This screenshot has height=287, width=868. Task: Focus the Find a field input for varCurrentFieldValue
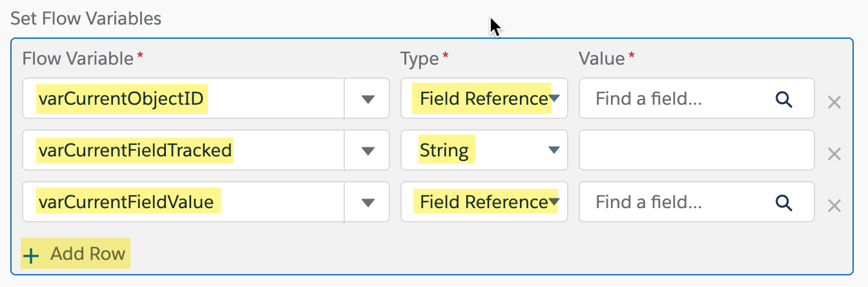coord(678,202)
